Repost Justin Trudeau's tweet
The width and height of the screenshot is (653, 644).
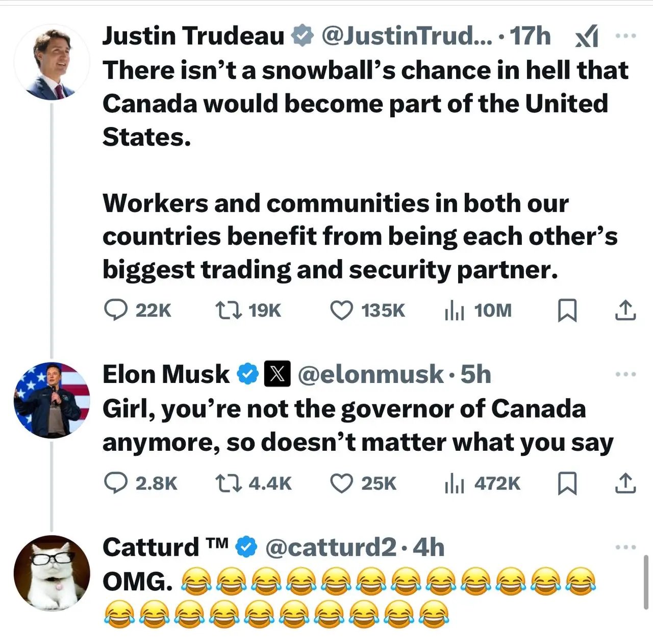[x=228, y=310]
